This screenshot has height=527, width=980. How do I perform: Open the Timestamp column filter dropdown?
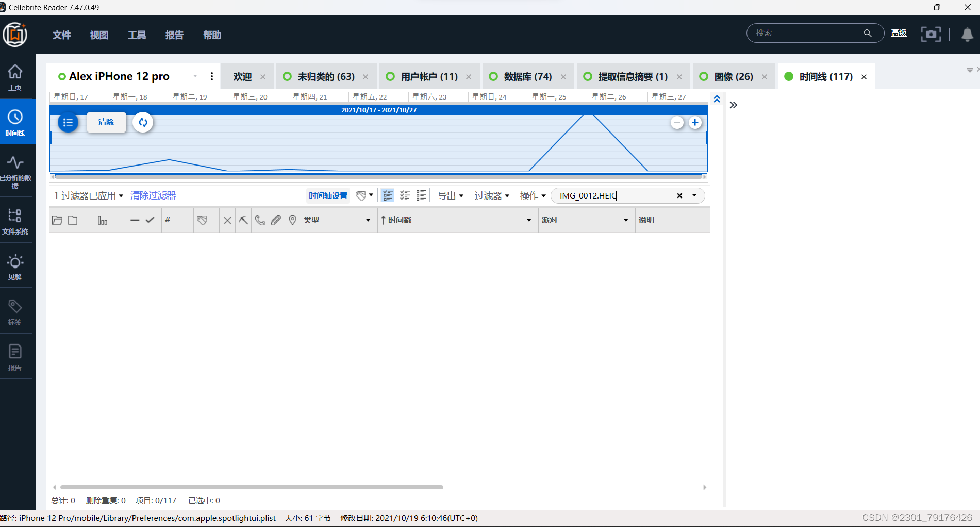529,220
